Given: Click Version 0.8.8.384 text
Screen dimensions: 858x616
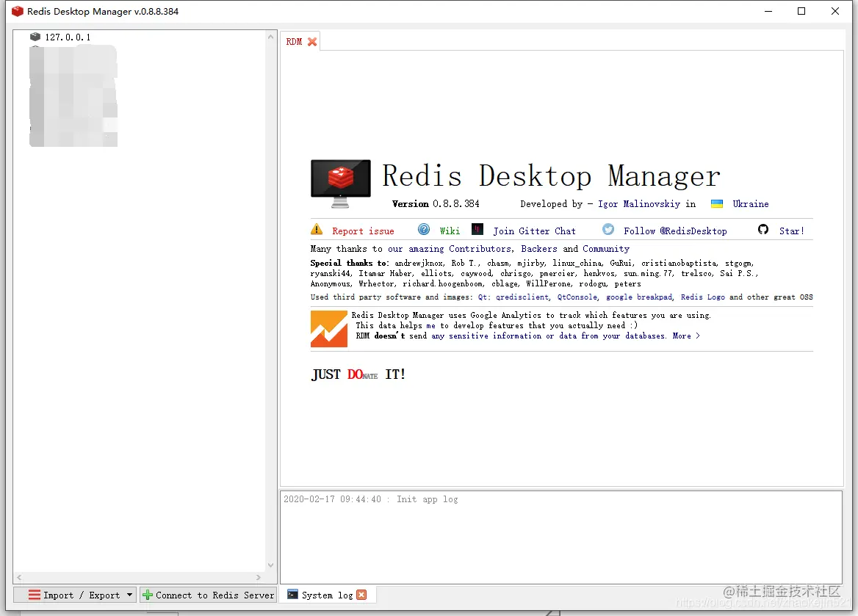Looking at the screenshot, I should (x=436, y=204).
